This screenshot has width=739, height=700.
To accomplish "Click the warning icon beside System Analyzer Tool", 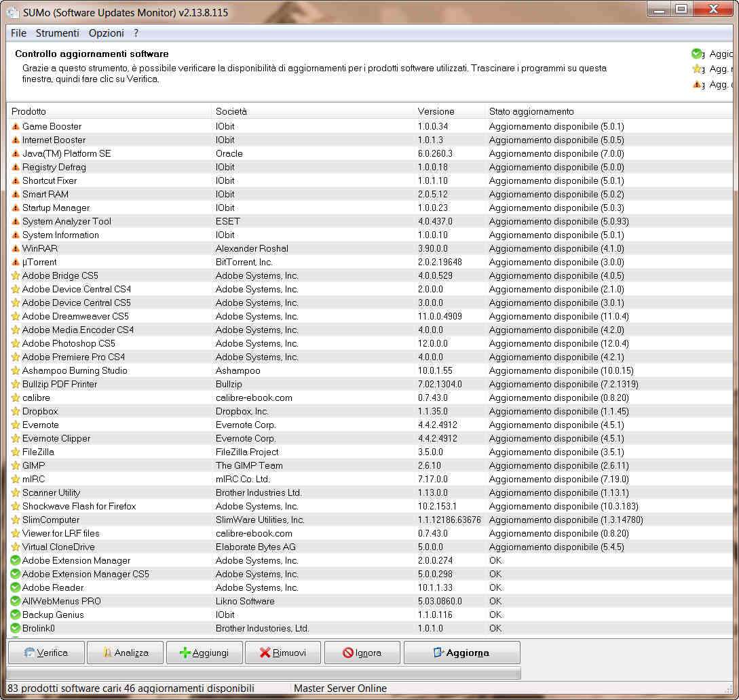I will click(x=16, y=221).
